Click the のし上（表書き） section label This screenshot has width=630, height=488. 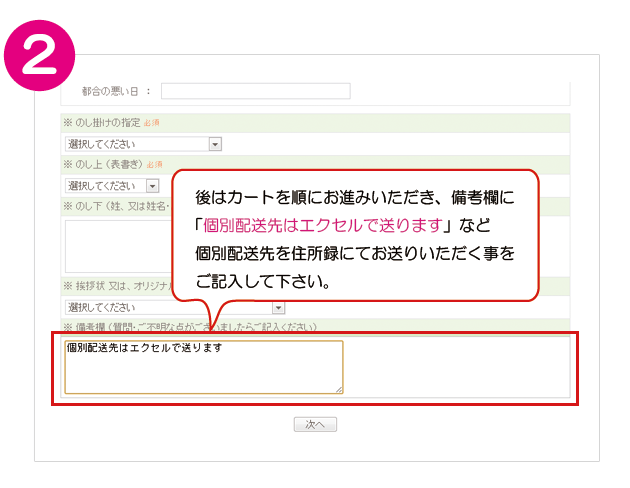point(109,164)
